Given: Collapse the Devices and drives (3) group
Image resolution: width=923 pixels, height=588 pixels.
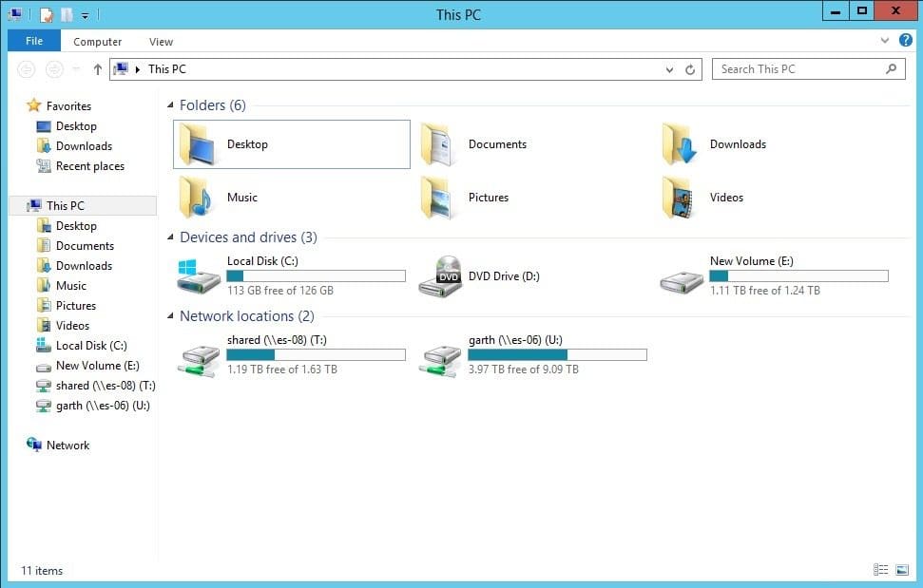Looking at the screenshot, I should (170, 237).
